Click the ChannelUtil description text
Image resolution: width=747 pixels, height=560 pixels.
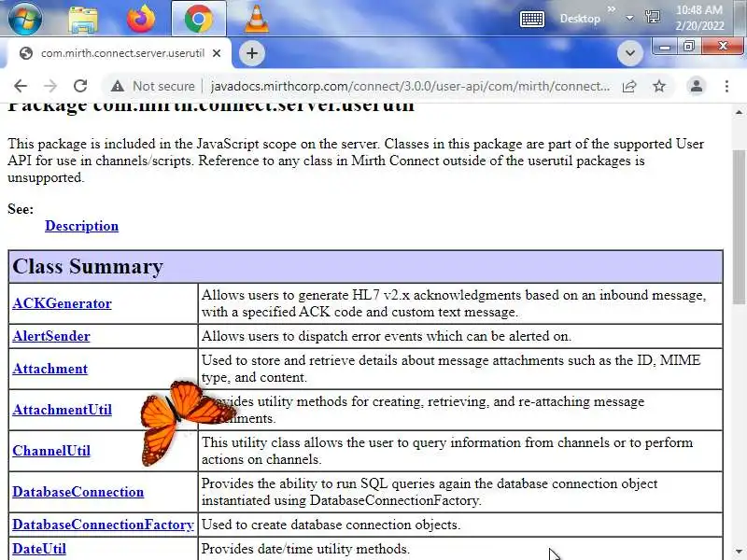click(x=447, y=451)
